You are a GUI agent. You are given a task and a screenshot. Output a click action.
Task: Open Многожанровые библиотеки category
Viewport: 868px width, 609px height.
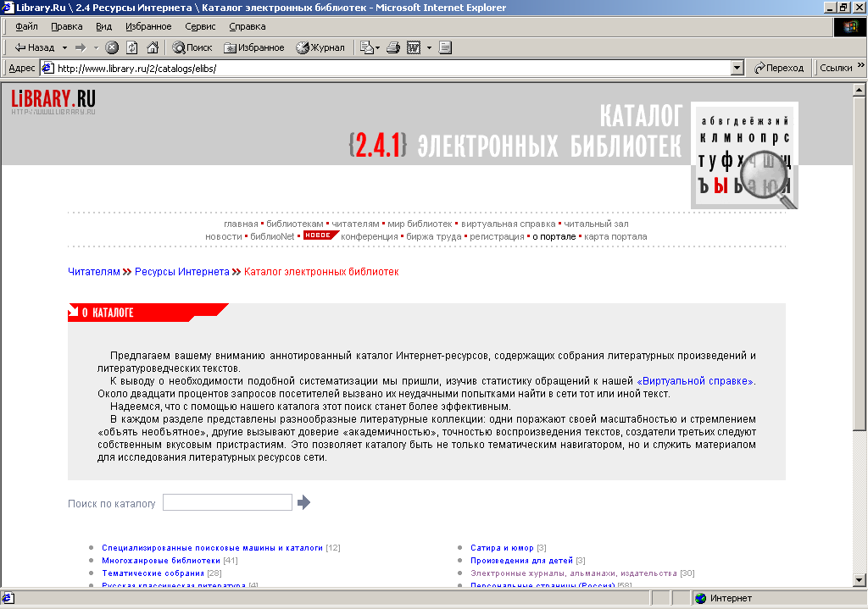(160, 561)
